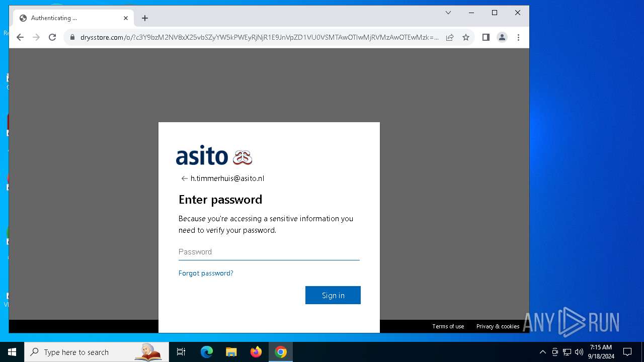Viewport: 644px width, 362px height.
Task: Open the Windows Start menu
Action: (x=12, y=352)
